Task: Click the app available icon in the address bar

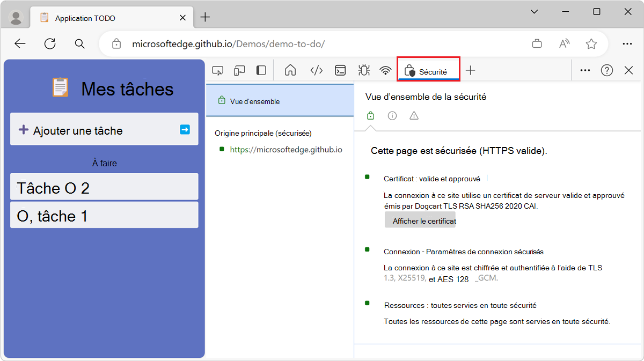Action: pyautogui.click(x=537, y=44)
